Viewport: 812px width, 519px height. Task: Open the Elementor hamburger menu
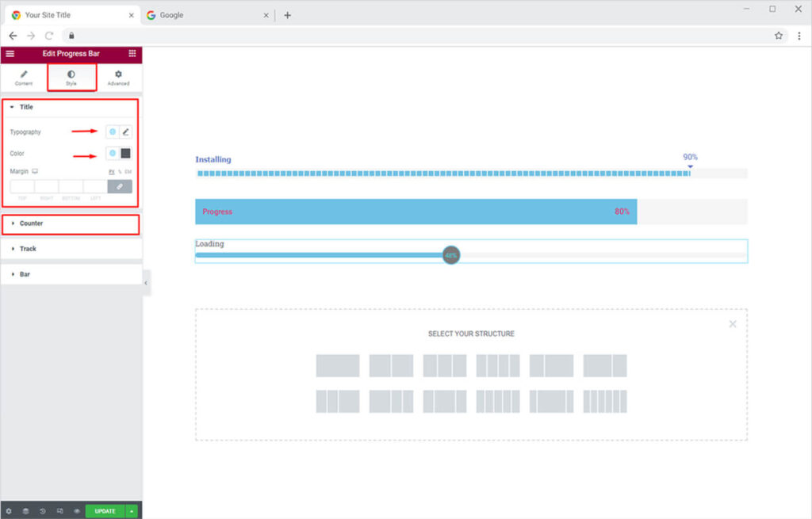[x=10, y=53]
